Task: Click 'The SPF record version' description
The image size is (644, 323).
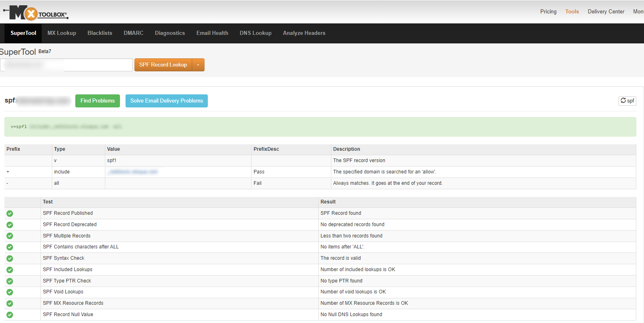Action: click(359, 160)
